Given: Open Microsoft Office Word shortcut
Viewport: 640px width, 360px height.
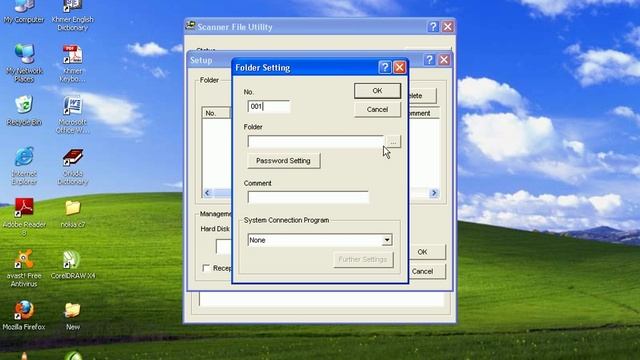Looking at the screenshot, I should point(73,114).
